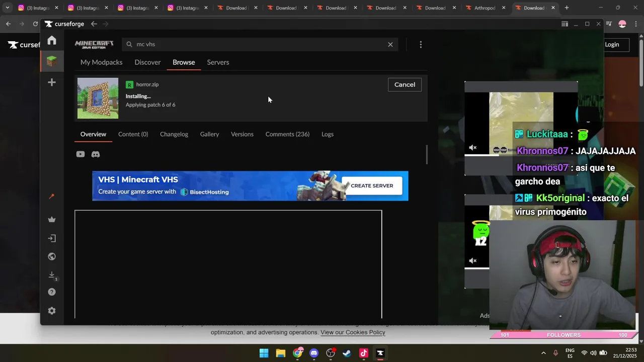This screenshot has height=362, width=644.
Task: Clear the search field with the X
Action: click(390, 44)
